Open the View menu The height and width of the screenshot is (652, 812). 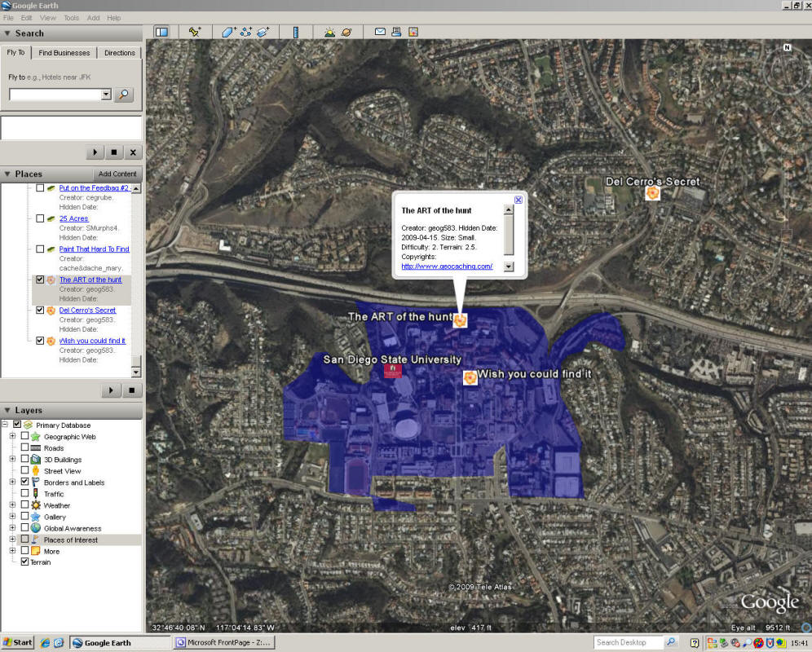47,18
